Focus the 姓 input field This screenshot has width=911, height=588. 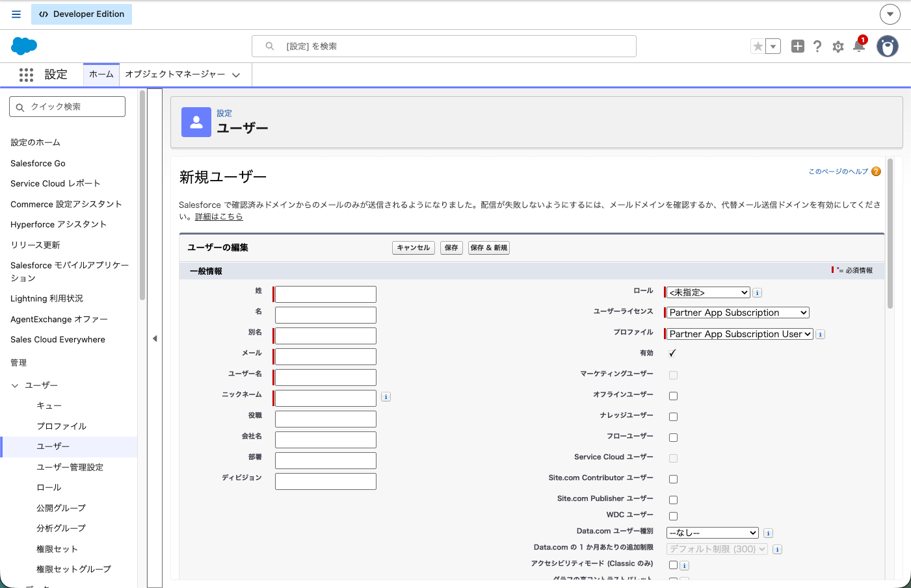coord(326,294)
